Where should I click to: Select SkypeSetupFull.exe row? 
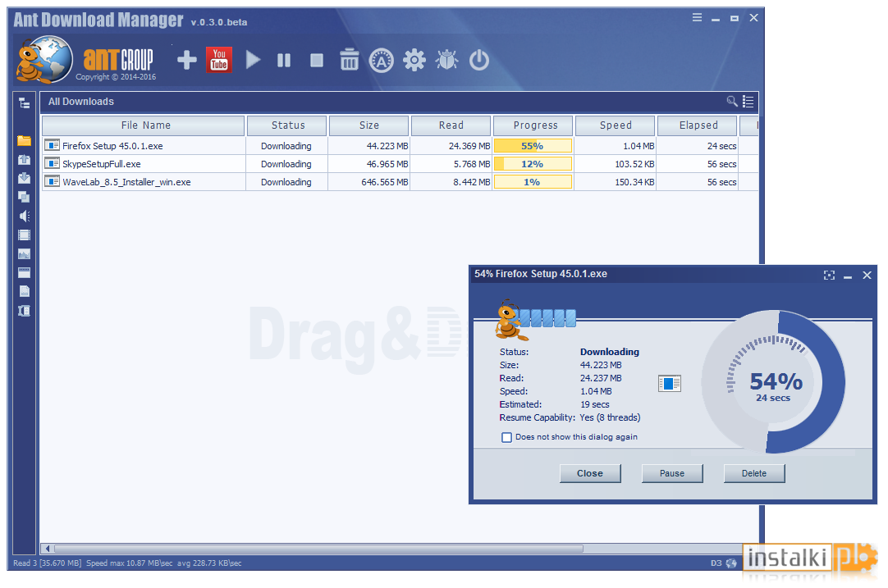pyautogui.click(x=400, y=164)
